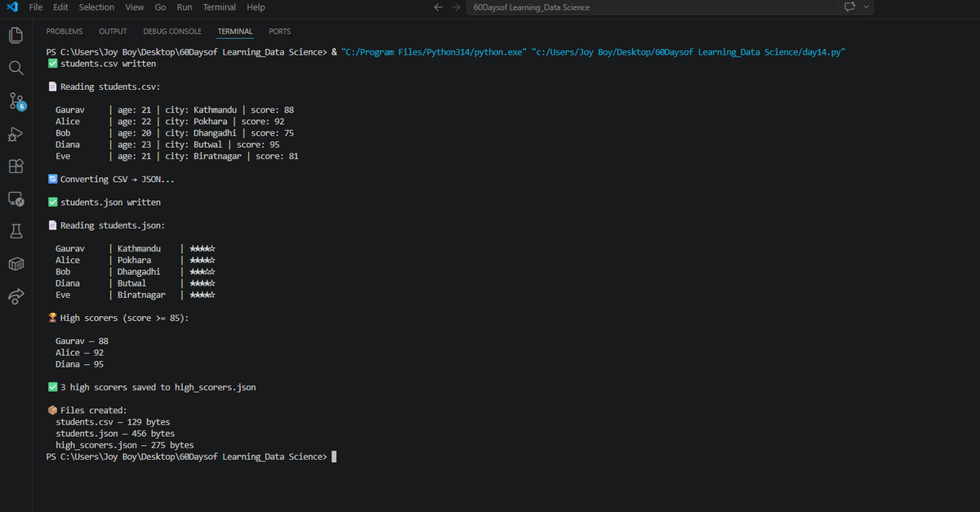The width and height of the screenshot is (980, 512).
Task: Select the TERMINAL panel tab
Action: pos(235,31)
